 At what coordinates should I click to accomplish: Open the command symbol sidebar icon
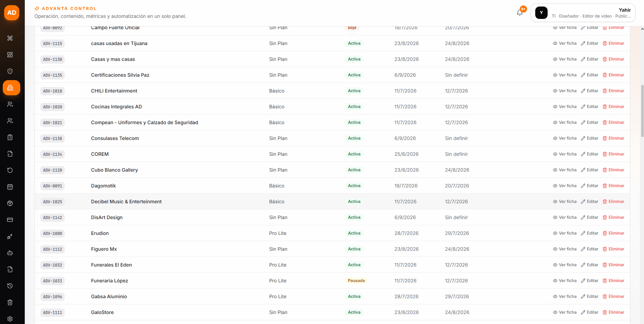coord(10,38)
